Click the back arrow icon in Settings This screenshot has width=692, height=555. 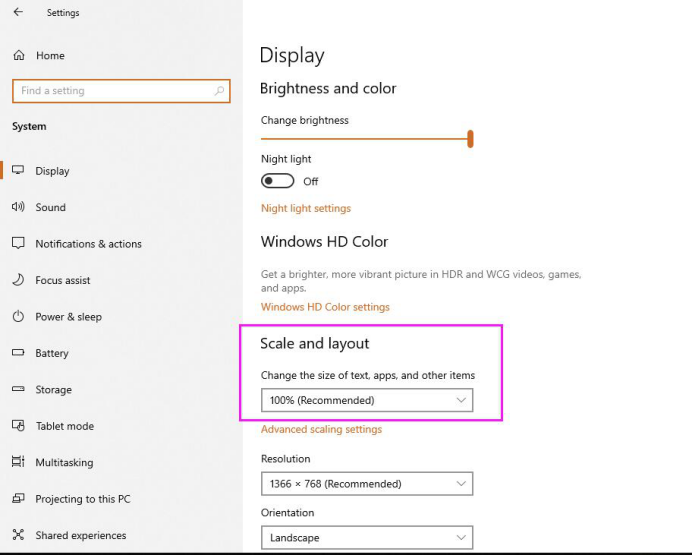click(x=18, y=13)
